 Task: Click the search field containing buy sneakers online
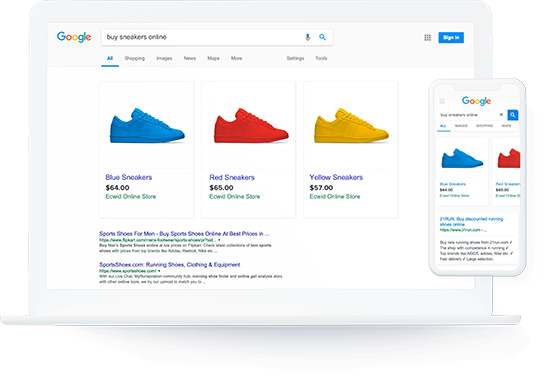point(202,37)
